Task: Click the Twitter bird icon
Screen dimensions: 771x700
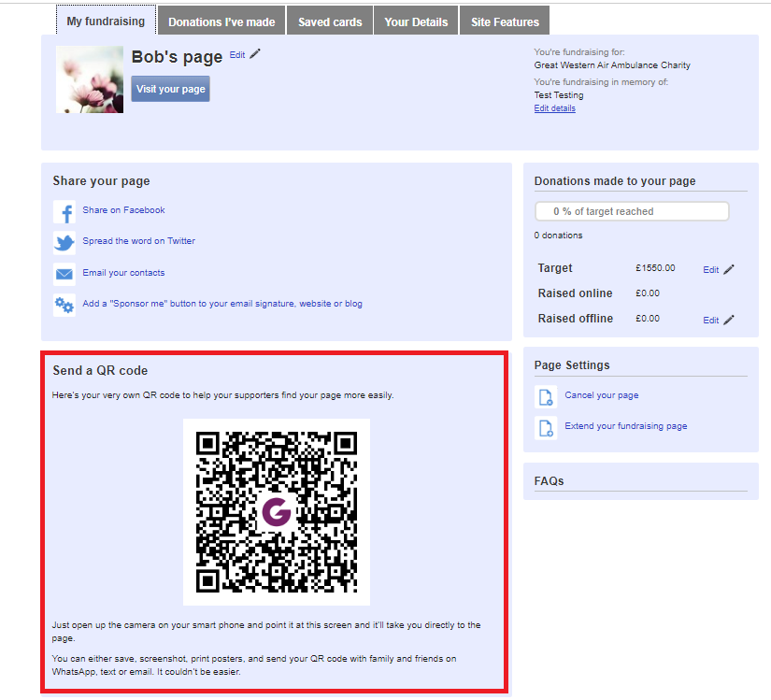Action: (64, 243)
